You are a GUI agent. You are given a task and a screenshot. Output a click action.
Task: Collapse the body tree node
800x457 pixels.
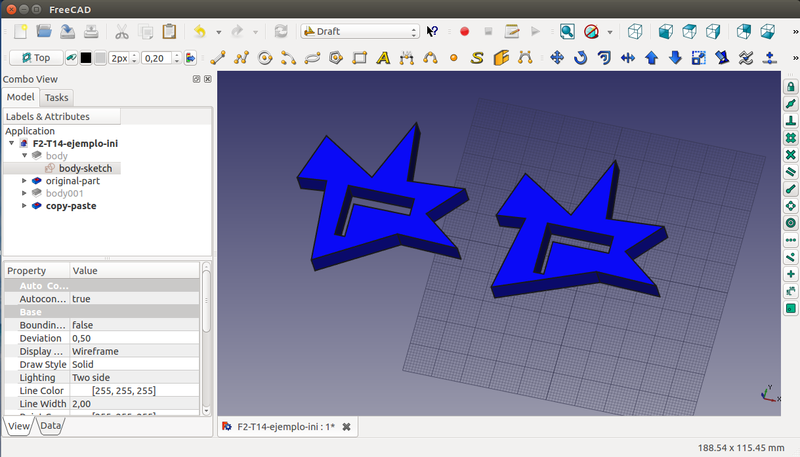[x=24, y=156]
